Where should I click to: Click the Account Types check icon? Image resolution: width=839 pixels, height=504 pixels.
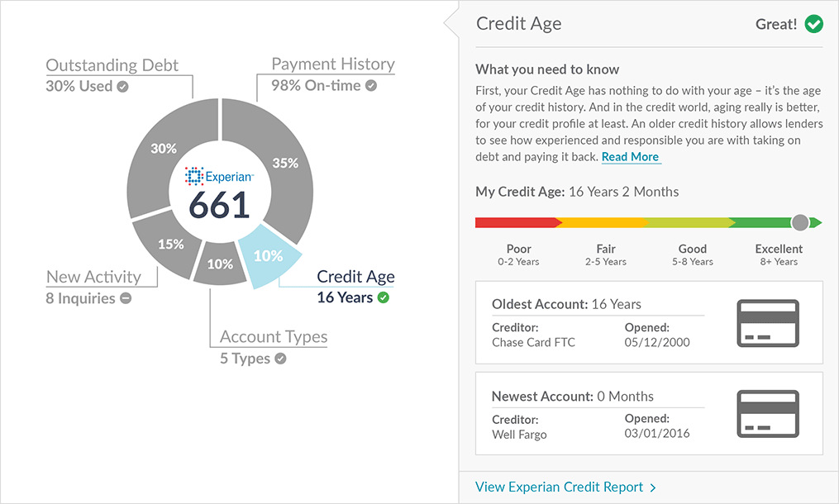(x=280, y=359)
